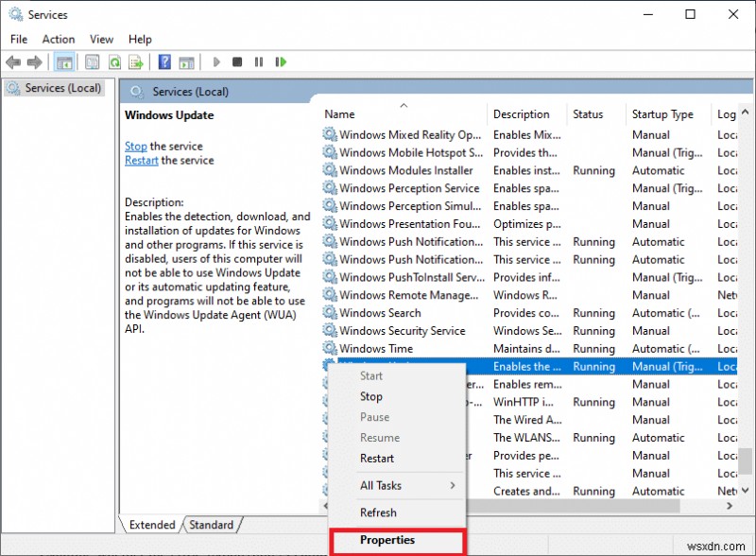Click the Stop link to stop Windows Update
Image resolution: width=756 pixels, height=556 pixels.
[x=135, y=146]
